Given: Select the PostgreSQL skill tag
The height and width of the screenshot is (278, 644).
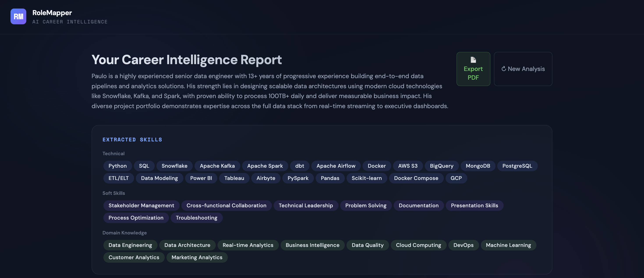Looking at the screenshot, I should 517,166.
